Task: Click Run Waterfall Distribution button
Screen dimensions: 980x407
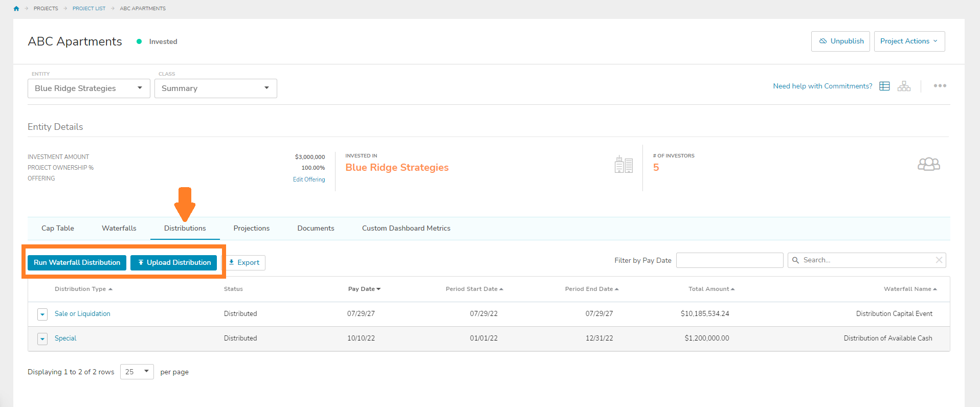Action: 77,263
